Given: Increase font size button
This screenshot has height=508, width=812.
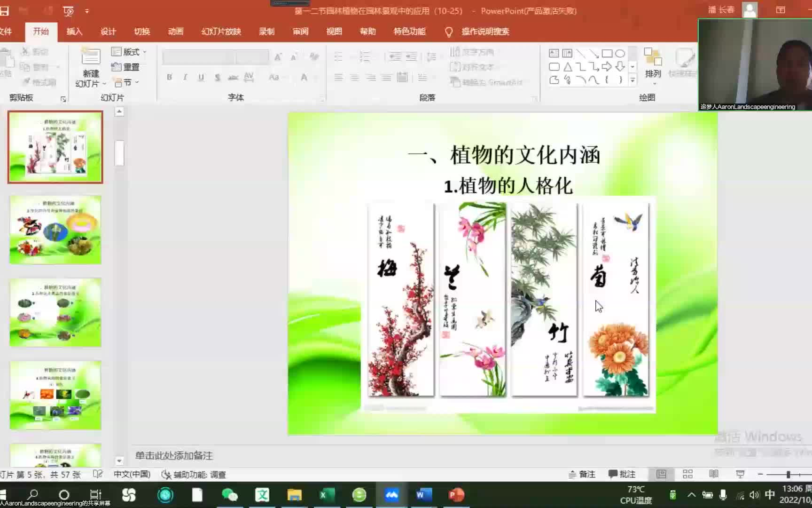Looking at the screenshot, I should [278, 57].
